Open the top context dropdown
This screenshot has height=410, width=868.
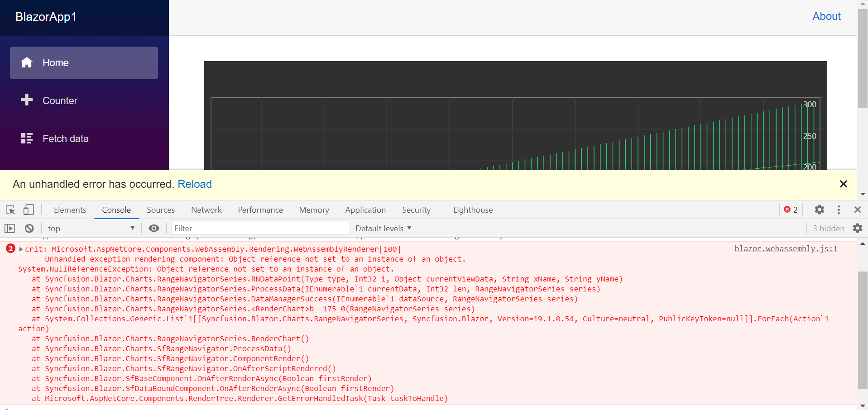coord(91,229)
